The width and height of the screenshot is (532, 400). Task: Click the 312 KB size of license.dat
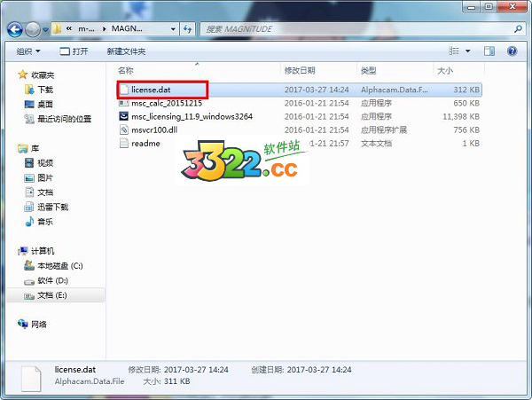click(466, 90)
